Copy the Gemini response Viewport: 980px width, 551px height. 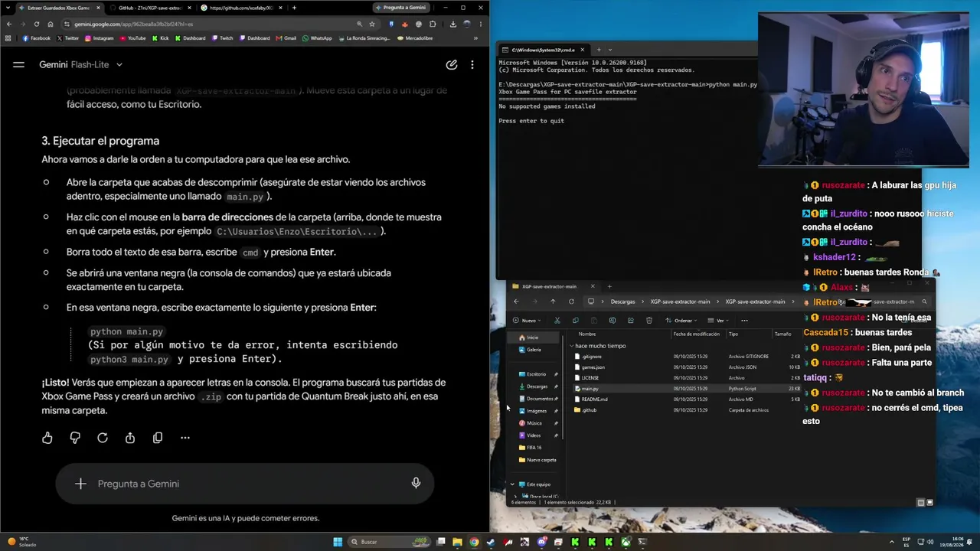(158, 438)
